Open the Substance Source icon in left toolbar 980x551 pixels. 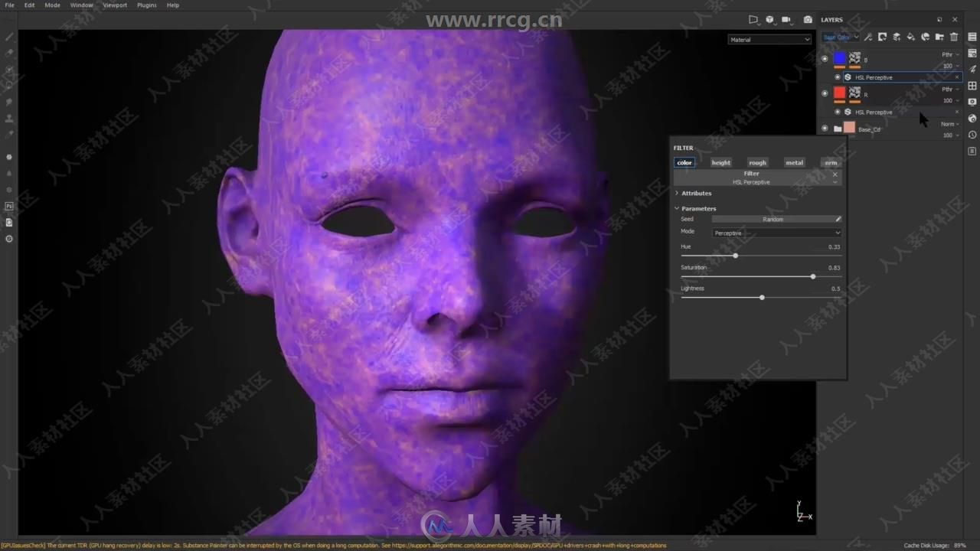pyautogui.click(x=9, y=157)
